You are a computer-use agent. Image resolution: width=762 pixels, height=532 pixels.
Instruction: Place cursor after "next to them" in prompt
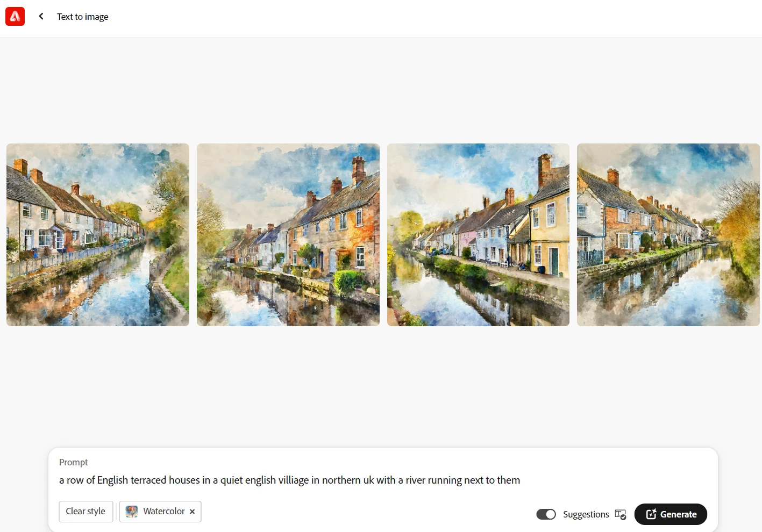click(x=521, y=480)
